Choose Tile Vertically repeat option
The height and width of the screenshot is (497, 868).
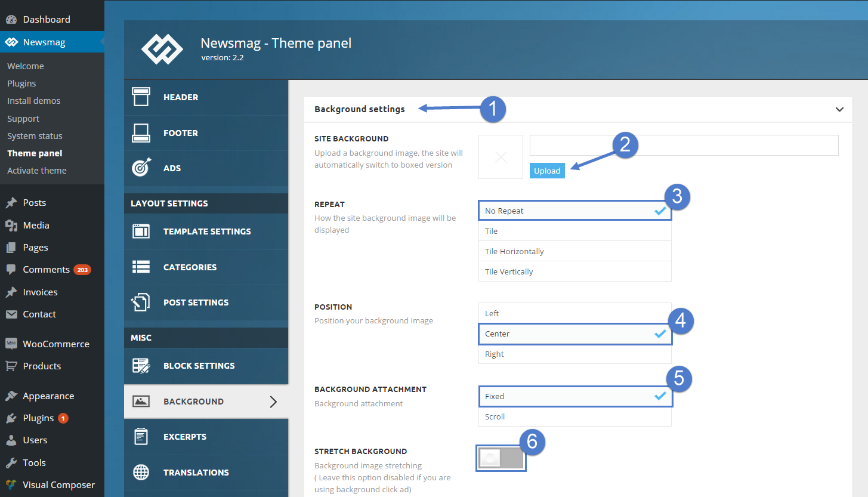click(x=575, y=271)
